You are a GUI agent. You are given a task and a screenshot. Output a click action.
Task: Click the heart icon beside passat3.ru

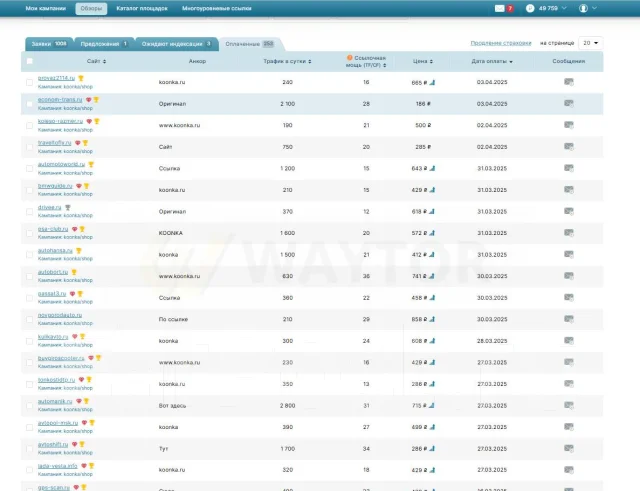point(72,293)
